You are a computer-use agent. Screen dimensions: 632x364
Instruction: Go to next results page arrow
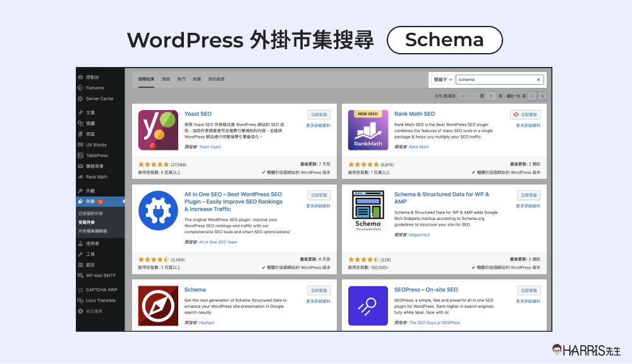click(x=532, y=96)
